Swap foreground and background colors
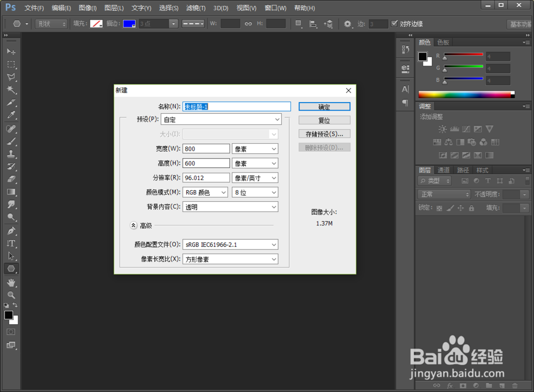This screenshot has width=534, height=392. click(15, 305)
